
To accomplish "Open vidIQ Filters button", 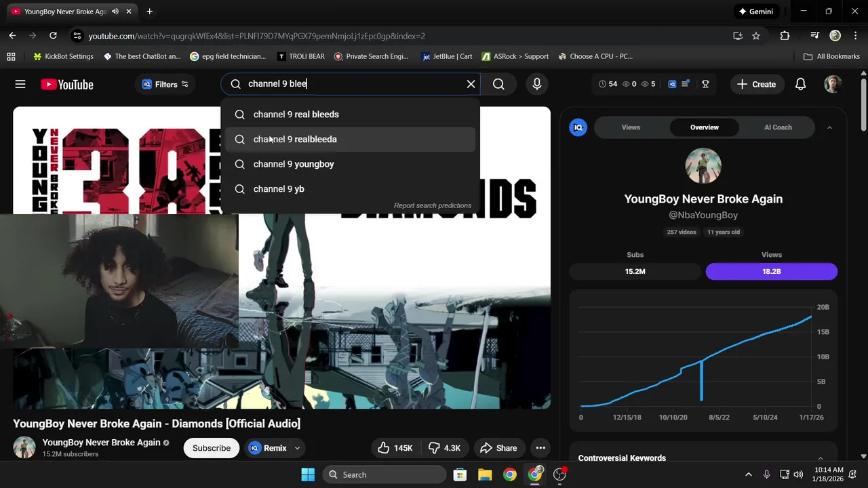I will click(165, 84).
